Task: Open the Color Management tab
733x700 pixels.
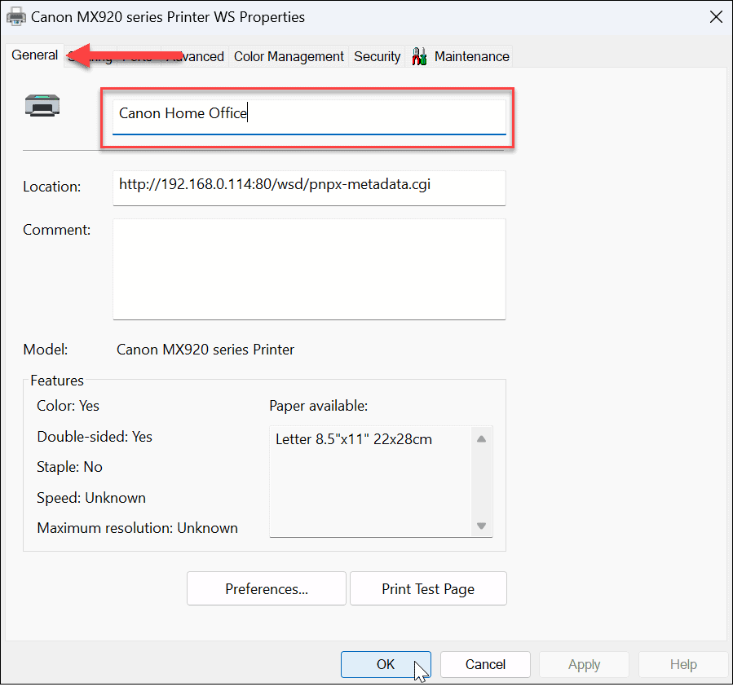Action: (288, 56)
